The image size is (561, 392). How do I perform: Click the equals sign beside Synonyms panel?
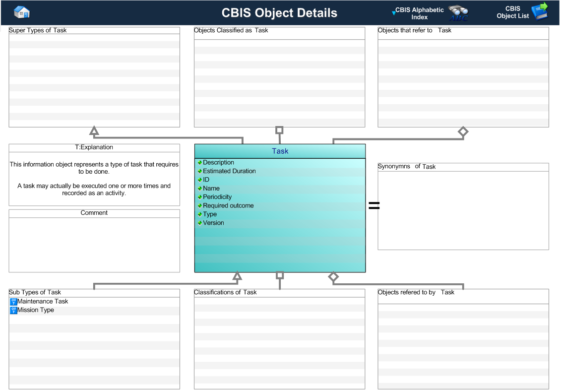[x=374, y=205]
